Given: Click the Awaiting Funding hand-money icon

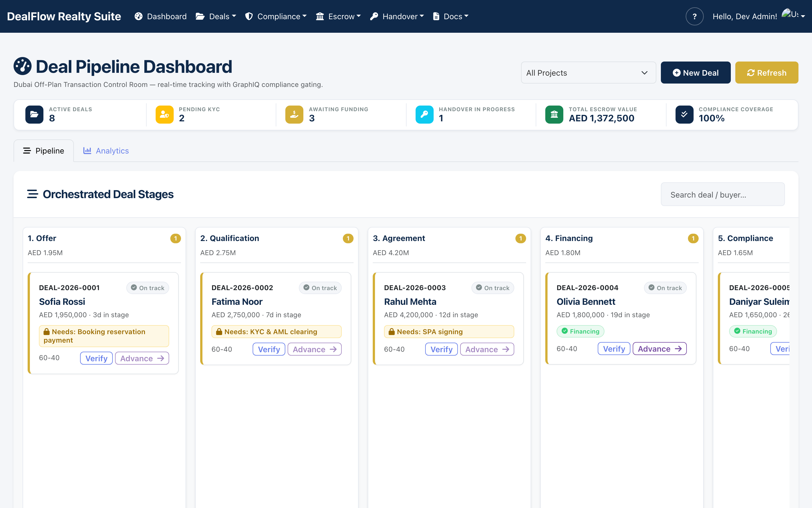Looking at the screenshot, I should pyautogui.click(x=294, y=114).
